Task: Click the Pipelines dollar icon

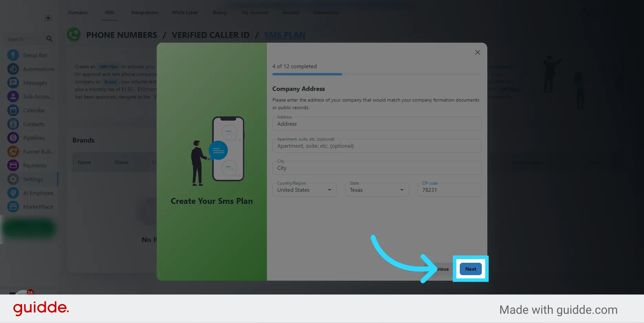Action: coord(13,138)
